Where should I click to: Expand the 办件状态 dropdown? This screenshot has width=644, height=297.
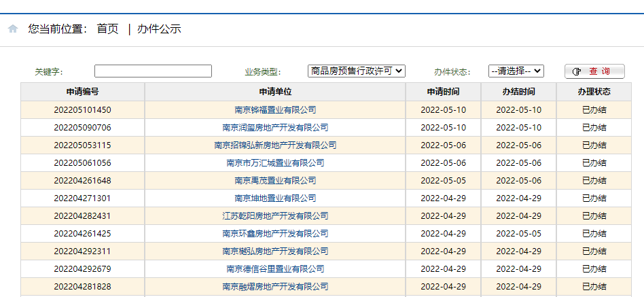pos(516,71)
